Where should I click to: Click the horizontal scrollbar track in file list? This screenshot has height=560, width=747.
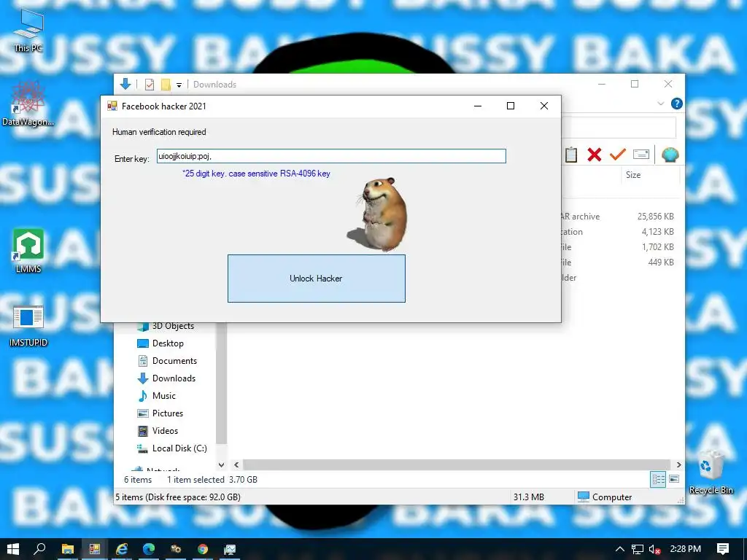[457, 464]
